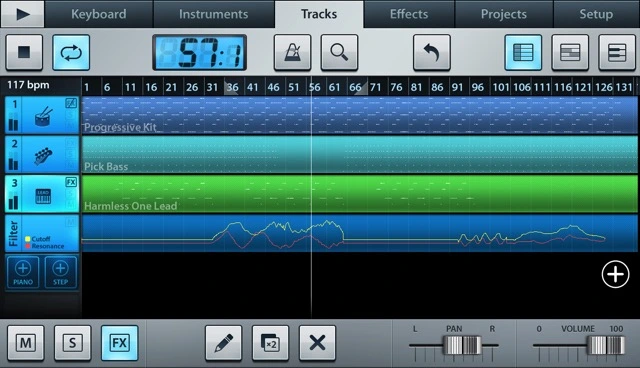Click the red Resonance legend entry
Screen dimensions: 640x368
[44, 246]
